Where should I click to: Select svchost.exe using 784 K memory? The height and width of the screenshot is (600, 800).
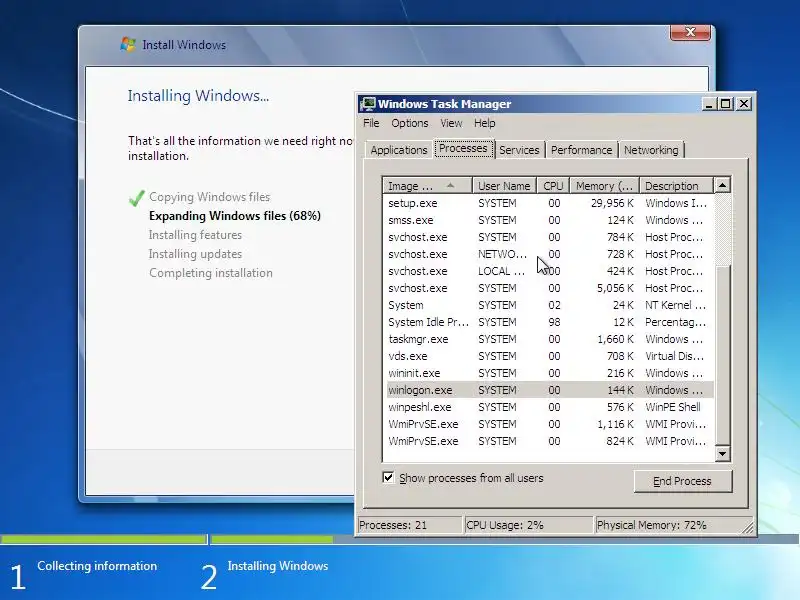(x=548, y=237)
